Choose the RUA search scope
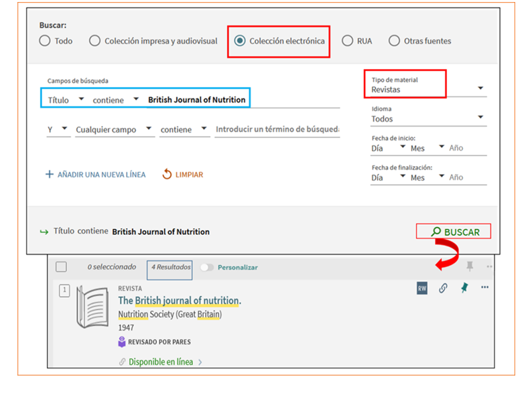Viewport: 532px width, 399px height. [347, 41]
